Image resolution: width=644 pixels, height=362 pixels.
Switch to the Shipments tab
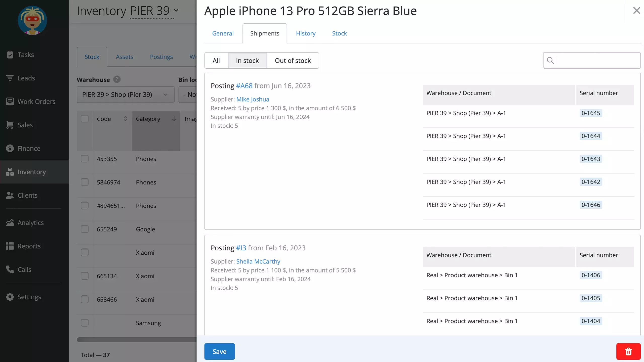[x=265, y=33]
